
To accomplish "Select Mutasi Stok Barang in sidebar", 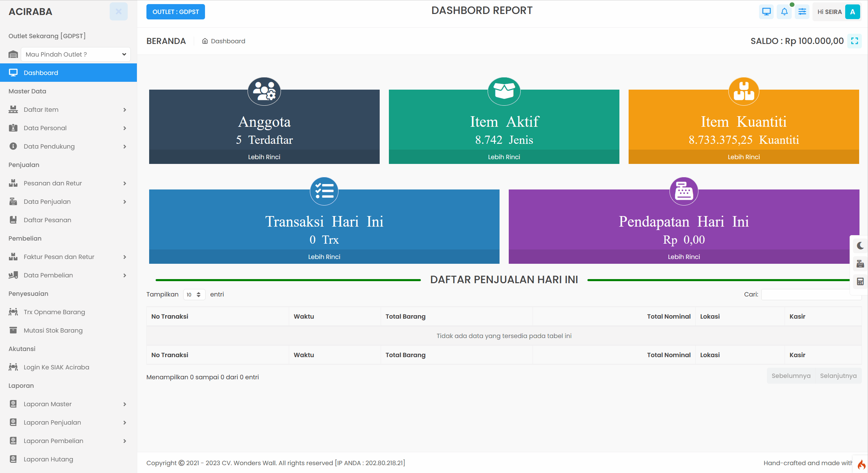I will pyautogui.click(x=53, y=331).
